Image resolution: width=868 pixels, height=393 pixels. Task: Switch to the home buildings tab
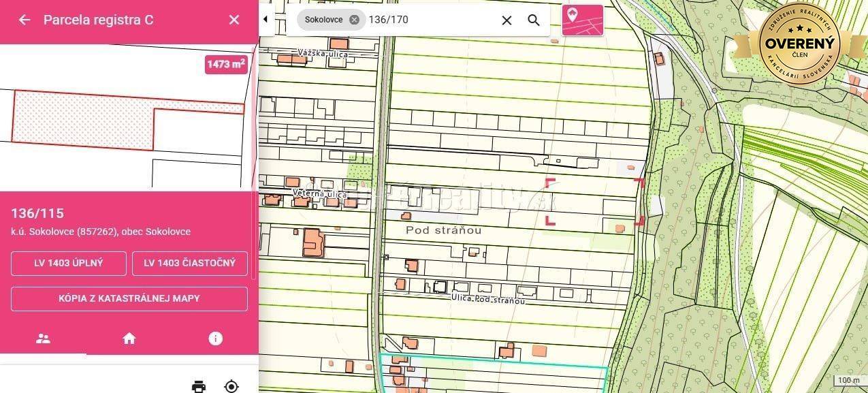[x=129, y=339]
